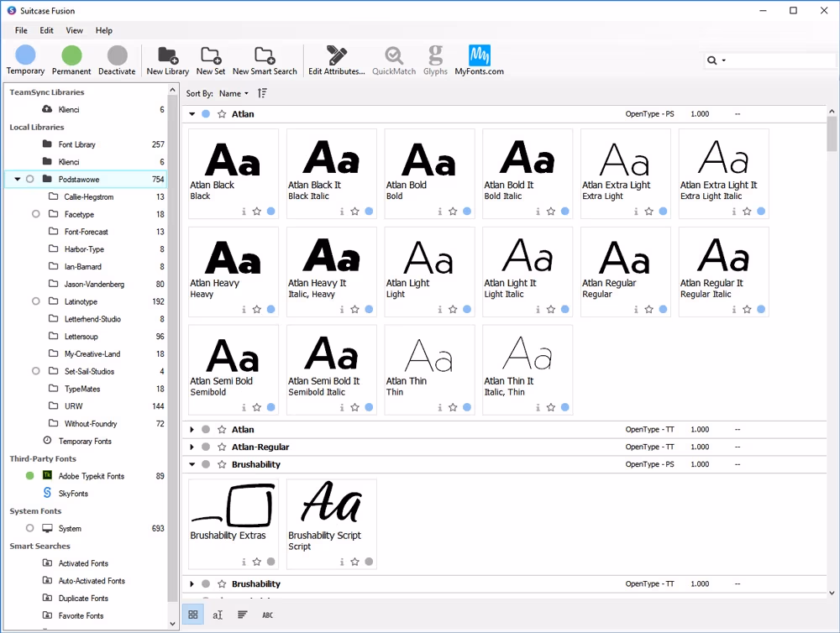Click the sidebar scroll down arrow
This screenshot has width=840, height=633.
click(x=172, y=624)
